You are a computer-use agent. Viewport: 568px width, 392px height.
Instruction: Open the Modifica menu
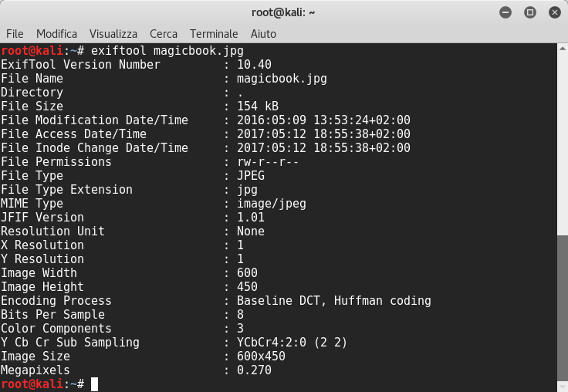point(56,34)
